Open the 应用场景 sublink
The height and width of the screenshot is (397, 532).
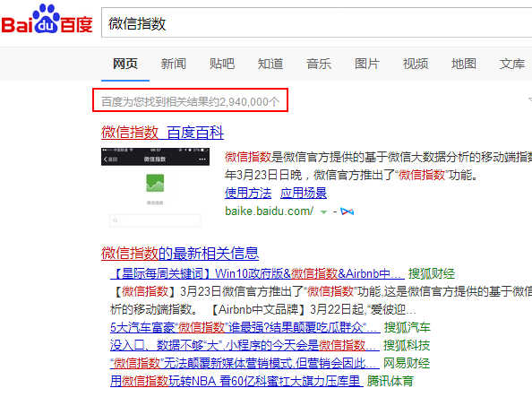304,193
